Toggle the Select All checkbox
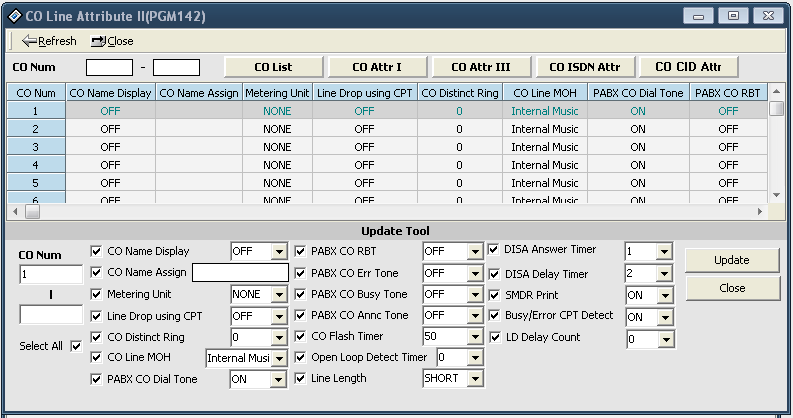 pos(76,347)
